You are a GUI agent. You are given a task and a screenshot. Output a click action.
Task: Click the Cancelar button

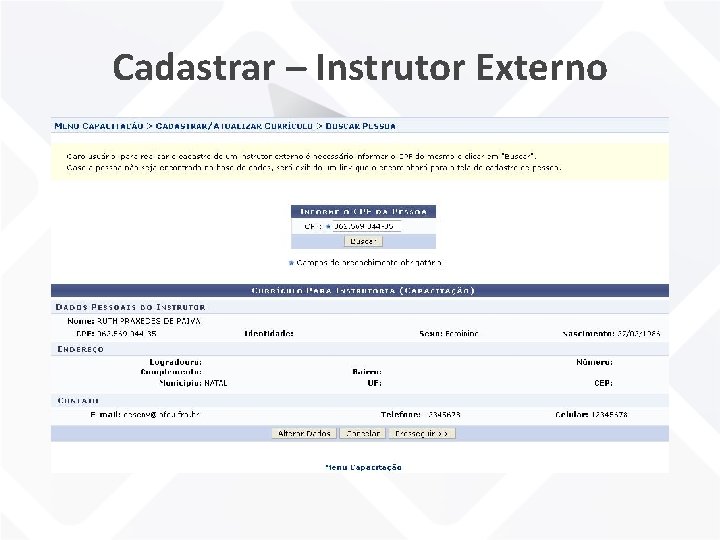(x=363, y=433)
